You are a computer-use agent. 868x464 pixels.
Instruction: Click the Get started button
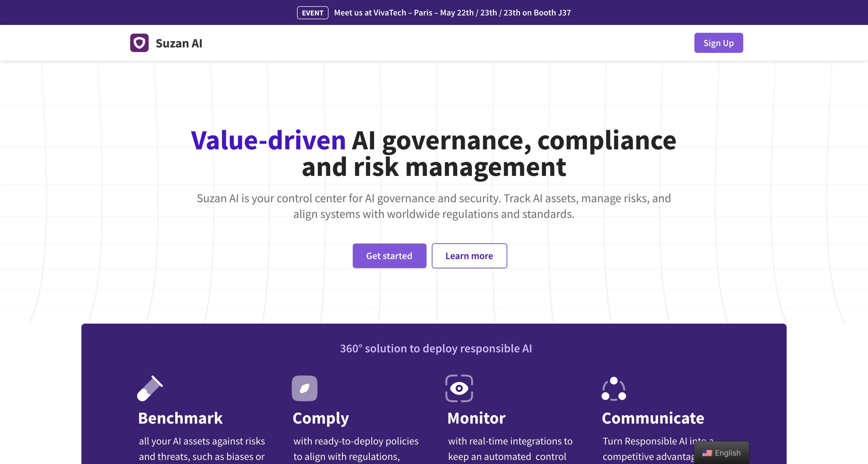pyautogui.click(x=389, y=256)
